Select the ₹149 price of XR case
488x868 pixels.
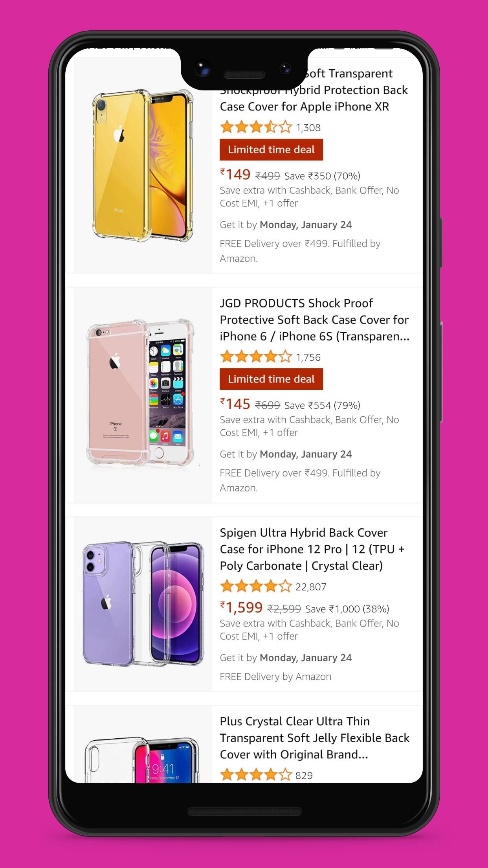coord(235,174)
